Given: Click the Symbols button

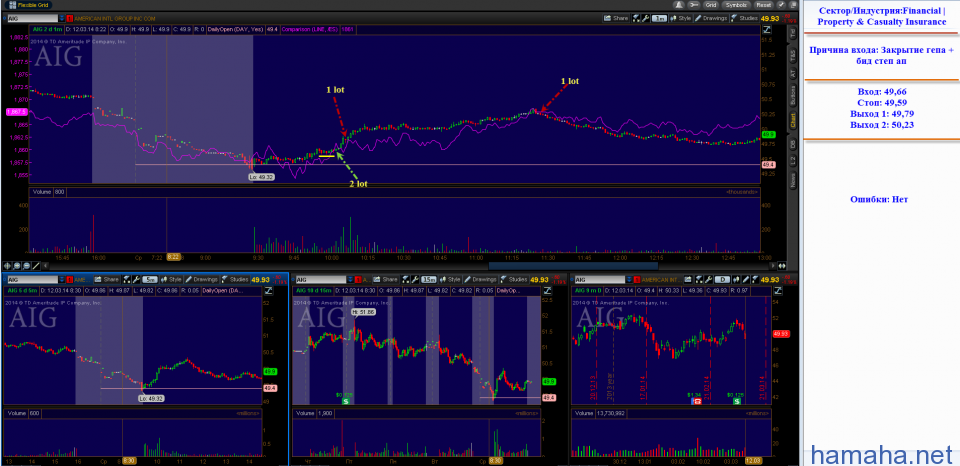Looking at the screenshot, I should [736, 4].
